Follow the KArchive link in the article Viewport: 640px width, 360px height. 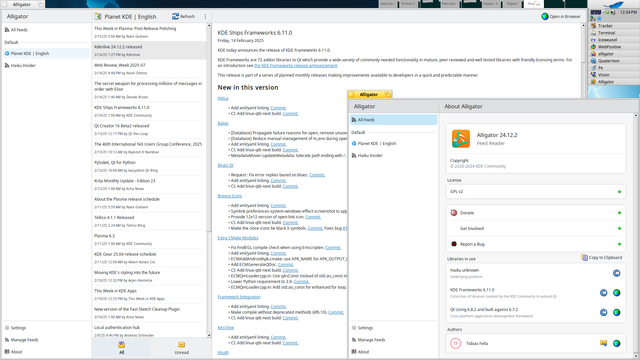[x=226, y=327]
